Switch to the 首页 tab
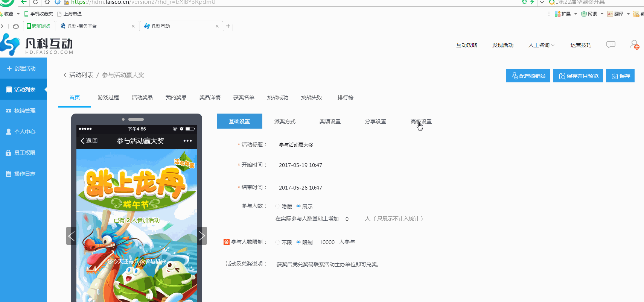Screen dimensions: 644x302 [x=75, y=97]
